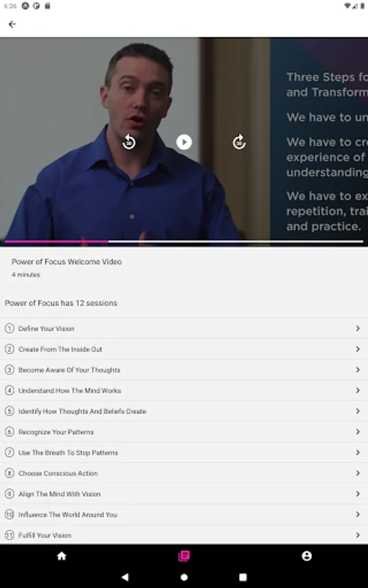Go to the Home tab icon
368x588 pixels.
(x=61, y=556)
